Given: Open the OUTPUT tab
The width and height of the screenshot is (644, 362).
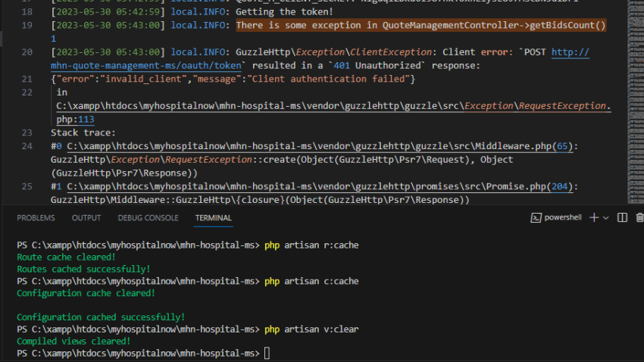Looking at the screenshot, I should click(x=86, y=218).
